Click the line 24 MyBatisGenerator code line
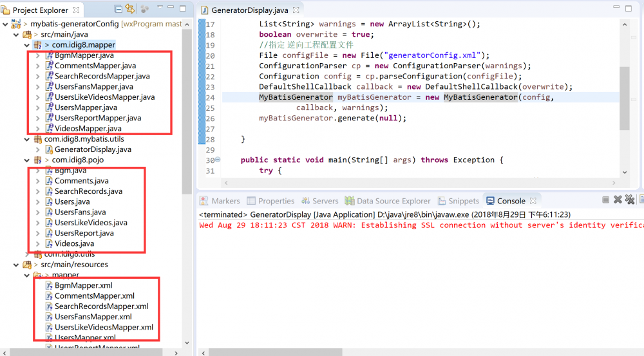Viewport: 644px width, 356px height. coord(421,97)
